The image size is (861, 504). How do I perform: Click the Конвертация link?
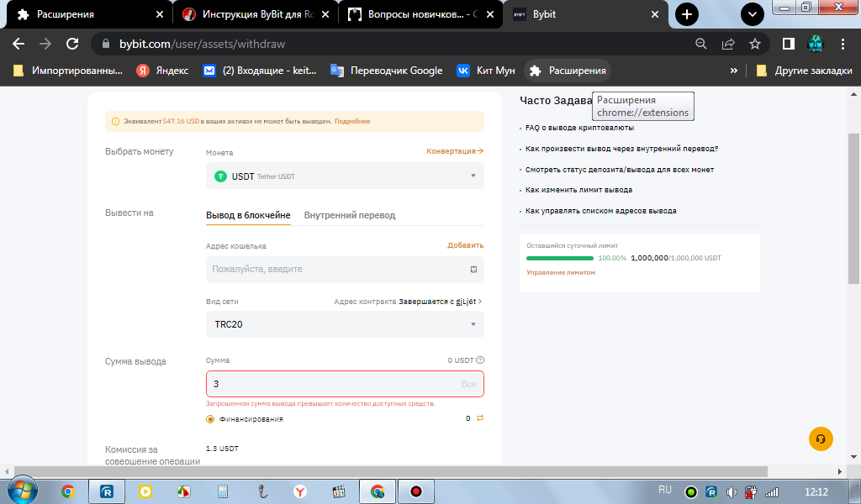coord(455,151)
